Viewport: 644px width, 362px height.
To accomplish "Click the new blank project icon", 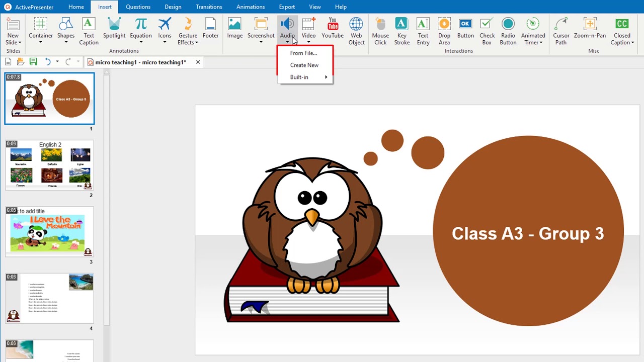I will tap(8, 62).
